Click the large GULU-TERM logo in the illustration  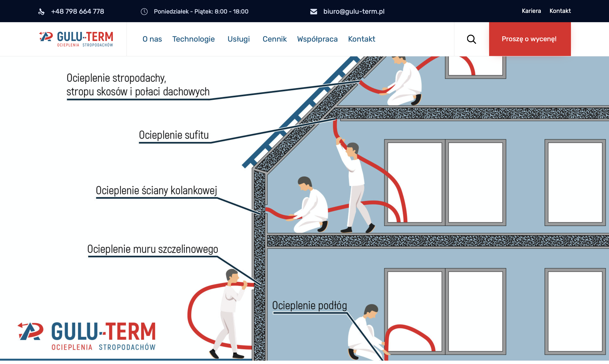point(86,336)
